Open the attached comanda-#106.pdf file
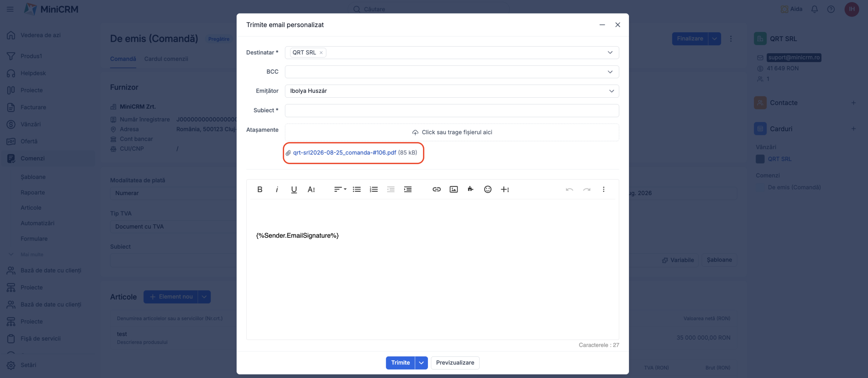 point(344,153)
